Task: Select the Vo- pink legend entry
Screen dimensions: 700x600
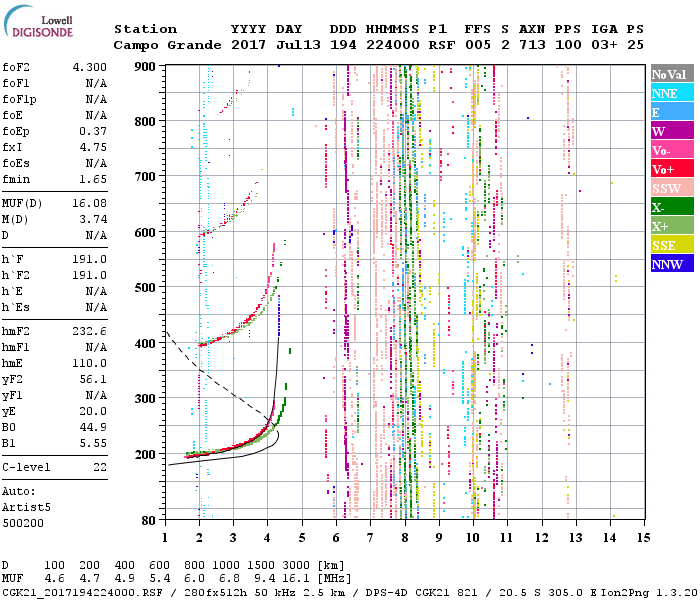Action: tap(669, 151)
